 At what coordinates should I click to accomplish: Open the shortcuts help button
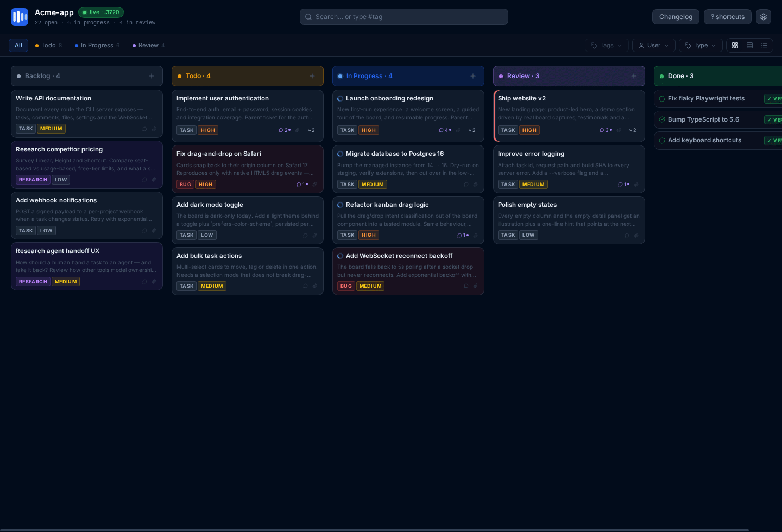point(728,17)
